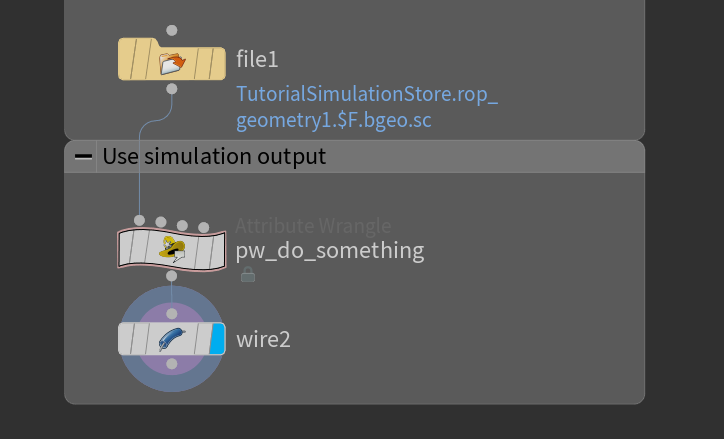Click the input connector atop file1
The width and height of the screenshot is (724, 439).
click(172, 30)
